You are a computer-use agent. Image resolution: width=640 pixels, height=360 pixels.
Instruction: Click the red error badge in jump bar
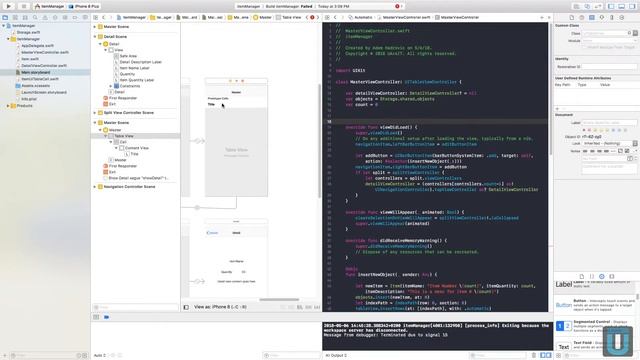point(312,18)
